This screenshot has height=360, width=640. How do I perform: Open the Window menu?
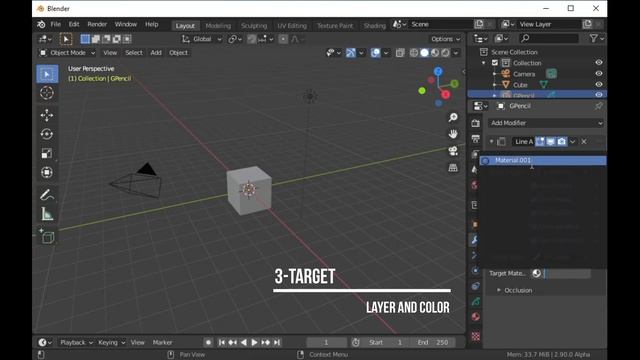click(x=126, y=24)
